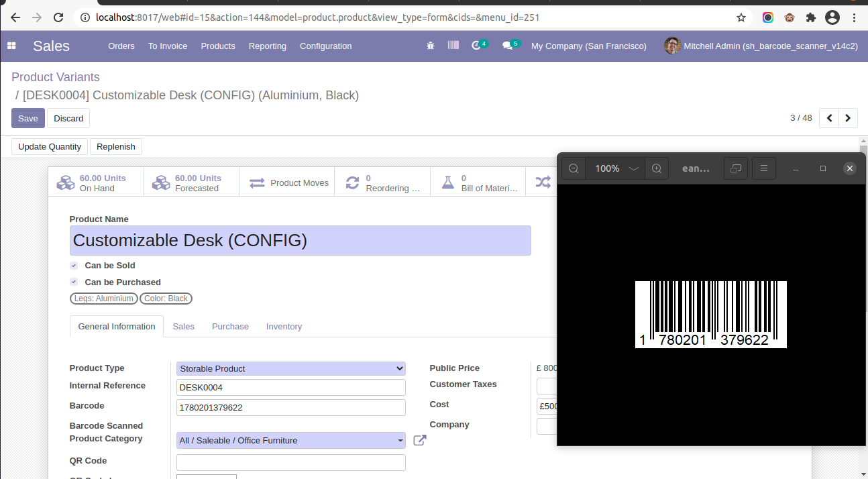The image size is (868, 479).
Task: Click the Cost input field
Action: click(547, 406)
